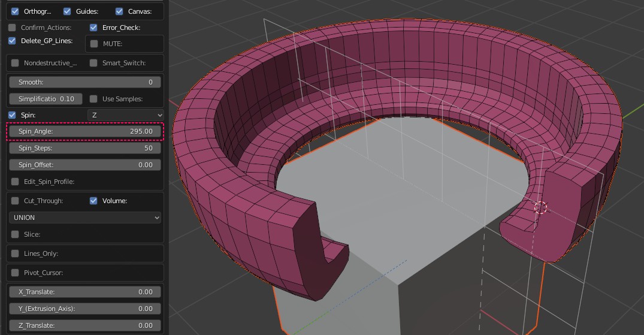Turn off Error_Check

(x=94, y=28)
